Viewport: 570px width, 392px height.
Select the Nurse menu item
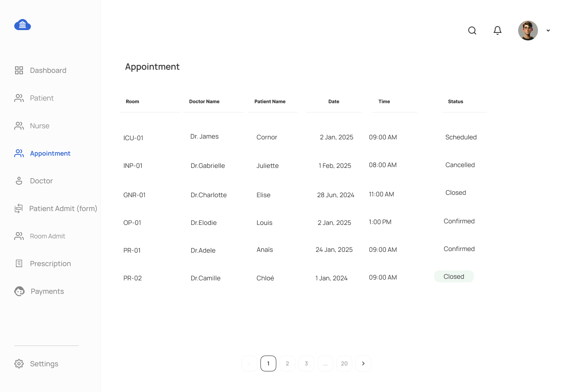(x=40, y=126)
